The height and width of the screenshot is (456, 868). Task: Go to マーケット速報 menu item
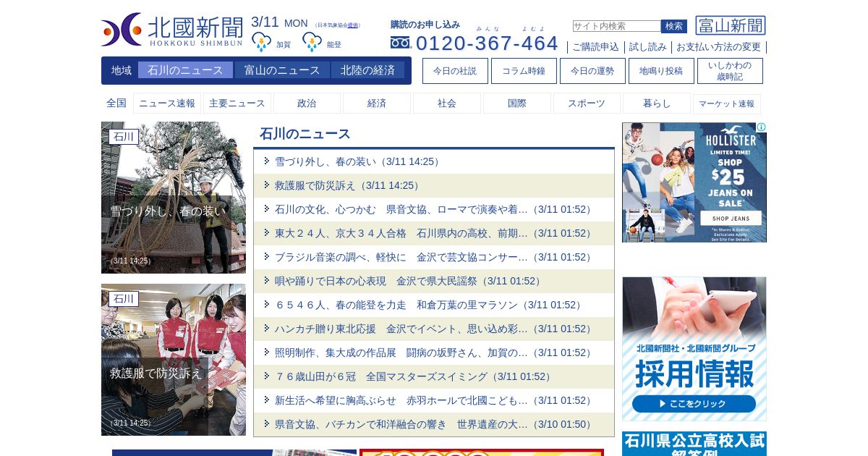tap(727, 104)
